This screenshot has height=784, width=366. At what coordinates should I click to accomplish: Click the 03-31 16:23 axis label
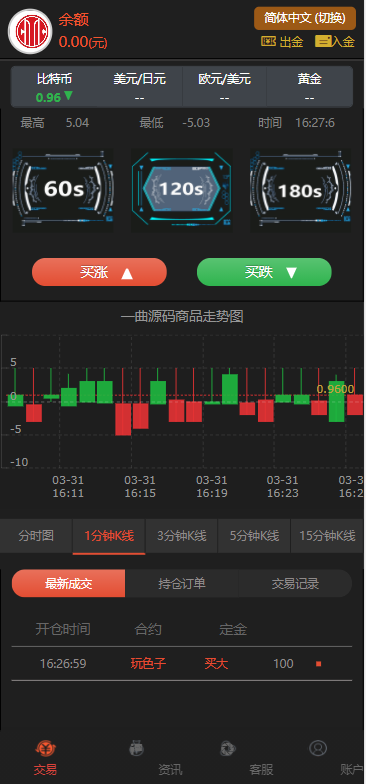coord(282,487)
